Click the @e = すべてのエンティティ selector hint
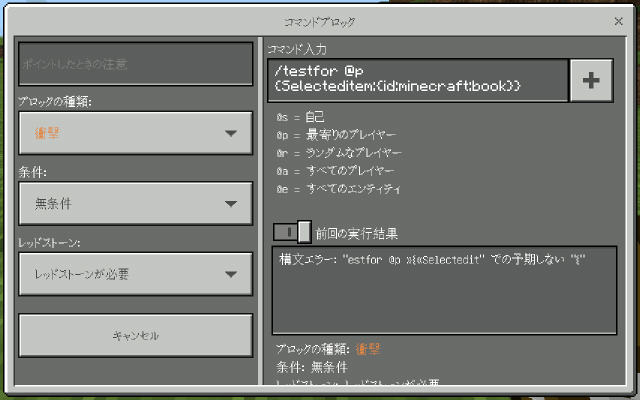 pos(338,189)
